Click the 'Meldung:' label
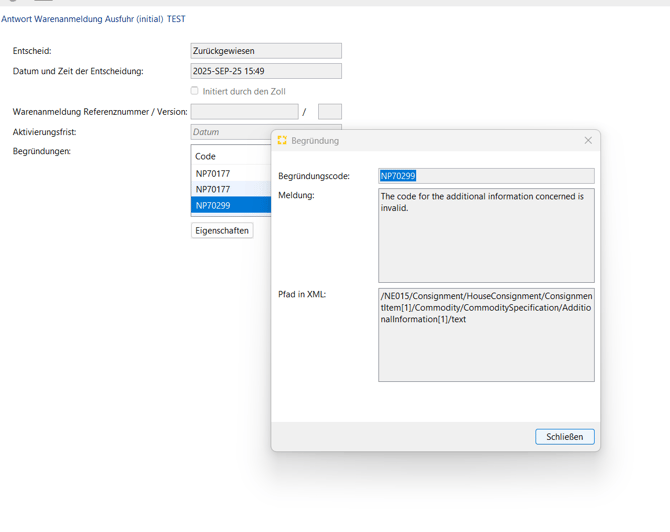Viewport: 670px width, 532px height. click(296, 195)
